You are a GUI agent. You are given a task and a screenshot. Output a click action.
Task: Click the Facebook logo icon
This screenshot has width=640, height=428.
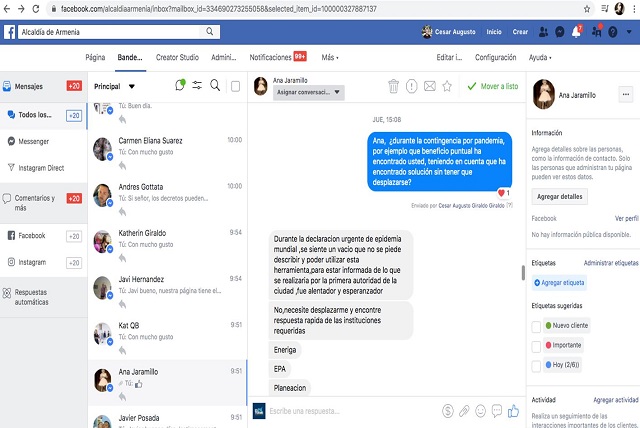(x=9, y=32)
